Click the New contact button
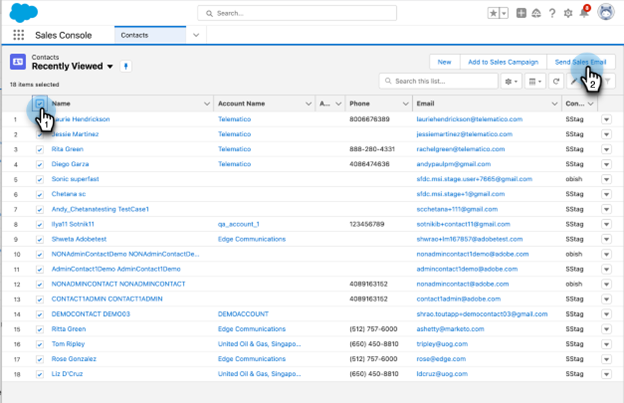Image resolution: width=624 pixels, height=403 pixels. tap(445, 62)
